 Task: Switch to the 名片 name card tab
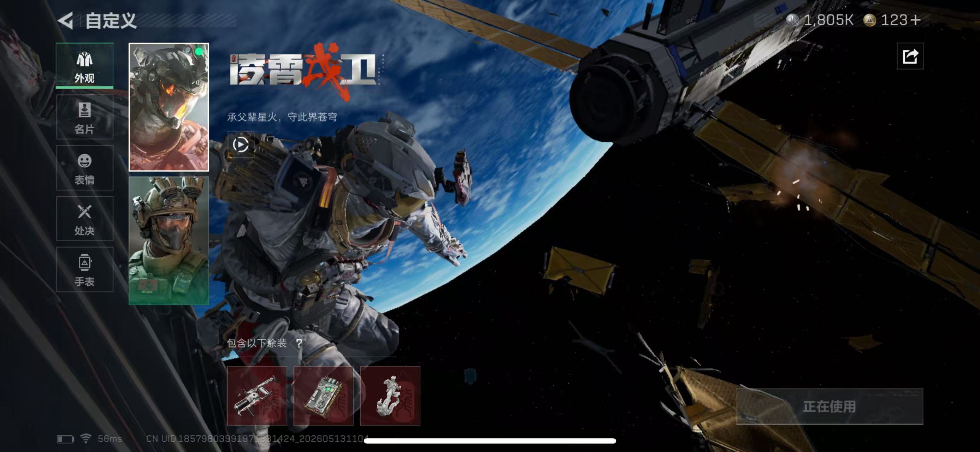[x=84, y=117]
